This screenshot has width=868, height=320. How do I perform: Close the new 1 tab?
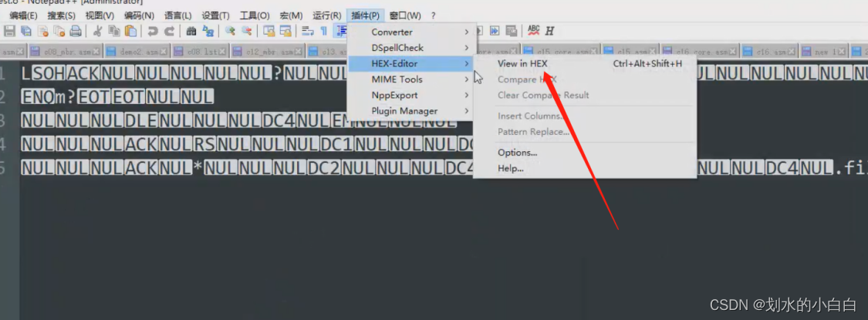[842, 52]
